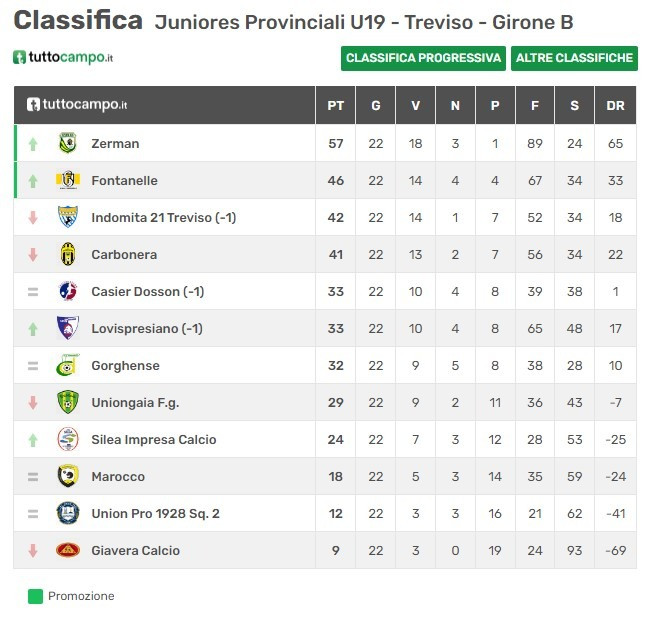Screen dimensions: 649x621
Task: Click the Indomita 21 Treviso crest
Action: pos(67,217)
